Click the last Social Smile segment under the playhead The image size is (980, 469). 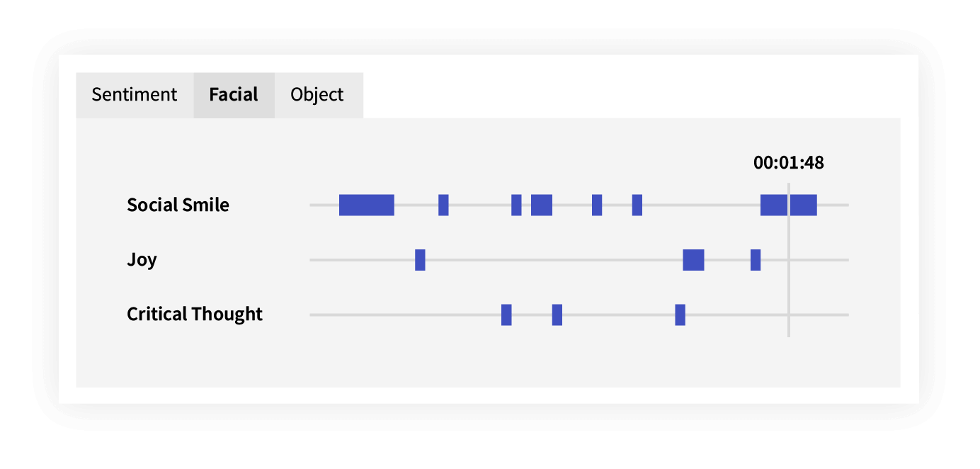[x=789, y=205]
